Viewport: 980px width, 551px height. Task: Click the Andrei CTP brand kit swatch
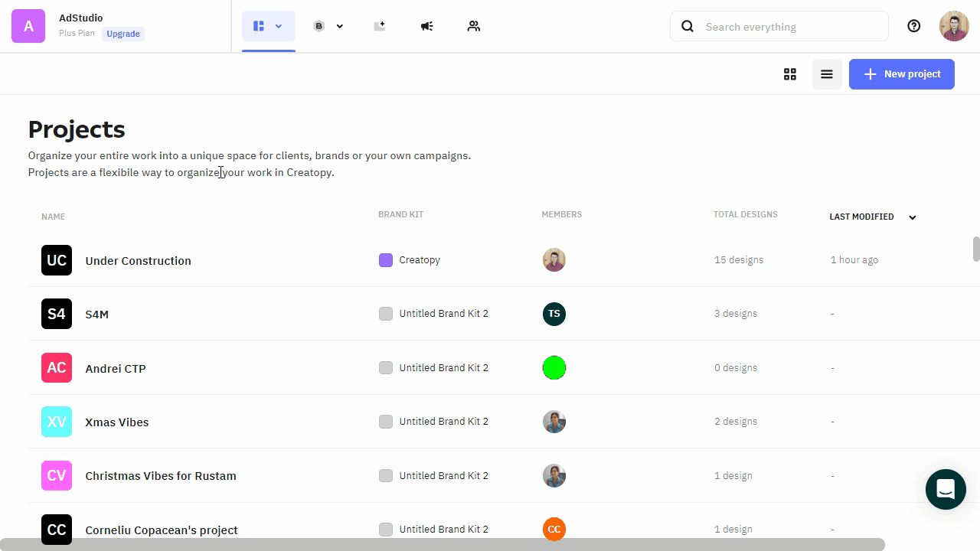coord(386,368)
